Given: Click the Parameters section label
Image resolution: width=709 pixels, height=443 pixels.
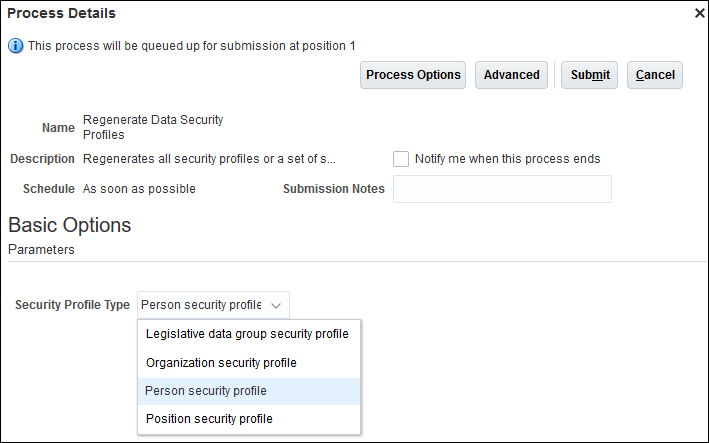Looking at the screenshot, I should [x=41, y=250].
